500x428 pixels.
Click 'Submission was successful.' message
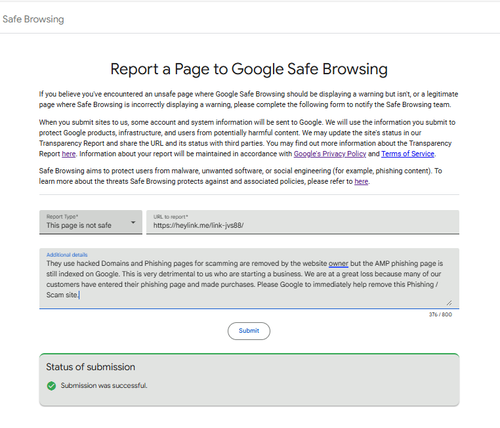(104, 386)
